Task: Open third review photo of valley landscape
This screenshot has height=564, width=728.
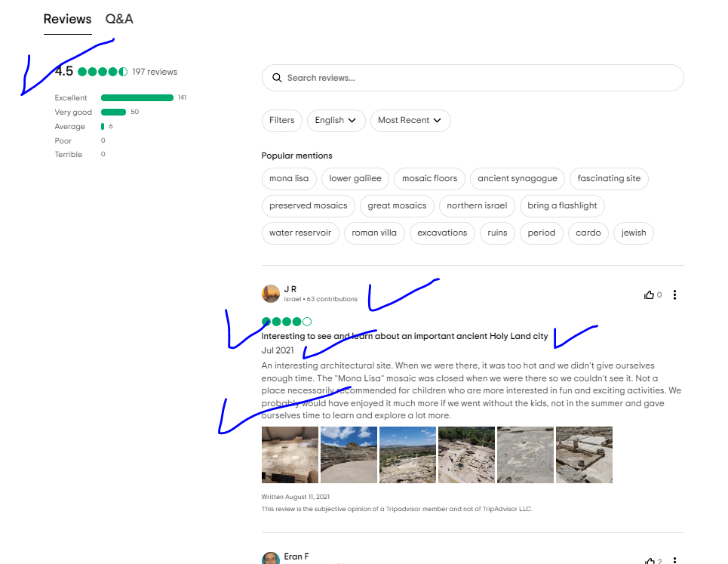Action: click(x=407, y=455)
